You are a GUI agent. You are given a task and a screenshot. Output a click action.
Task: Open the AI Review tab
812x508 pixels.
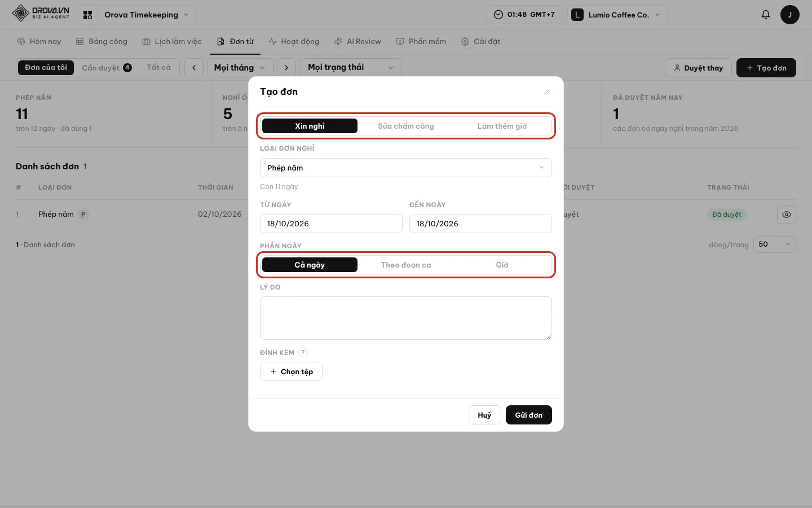click(358, 41)
